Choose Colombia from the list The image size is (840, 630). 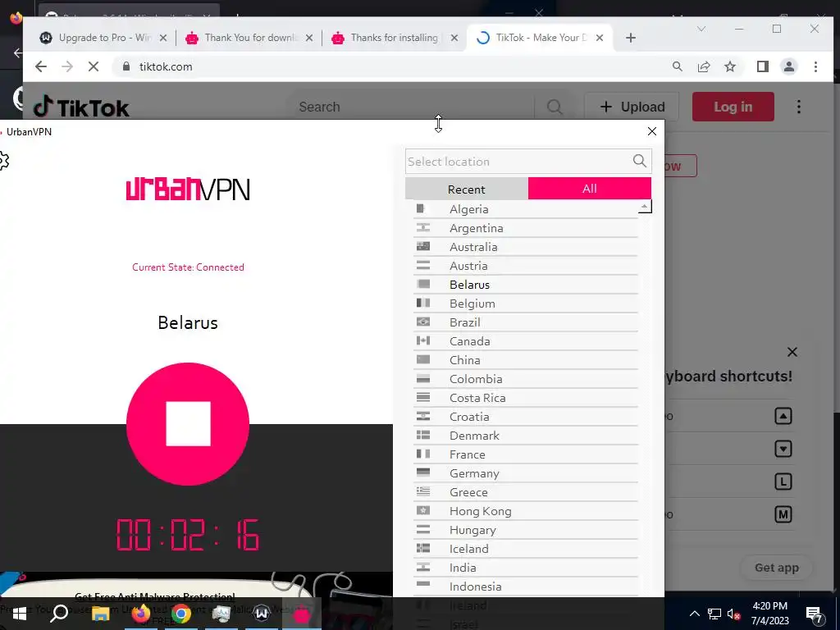pos(526,379)
